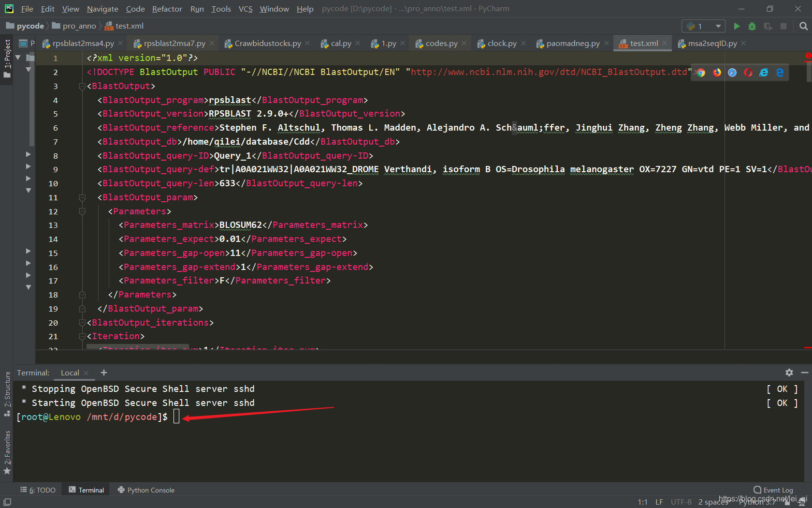Collapse the BlastOutput_param fold on line 11
This screenshot has width=812, height=508.
82,197
